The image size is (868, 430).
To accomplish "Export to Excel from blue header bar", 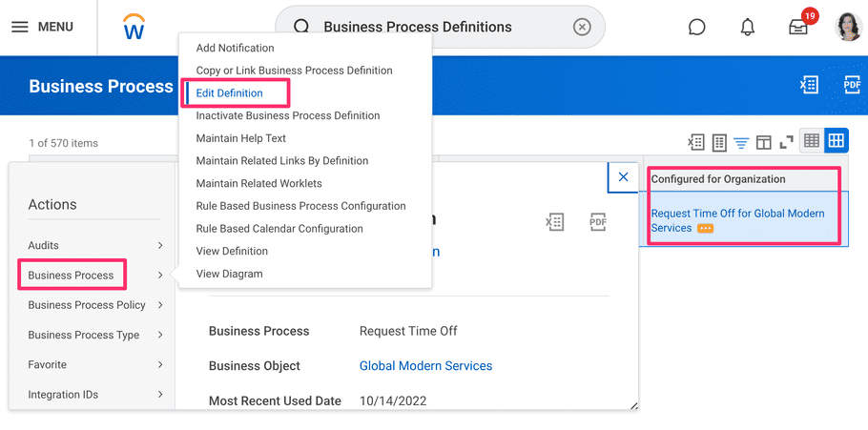I will click(809, 85).
